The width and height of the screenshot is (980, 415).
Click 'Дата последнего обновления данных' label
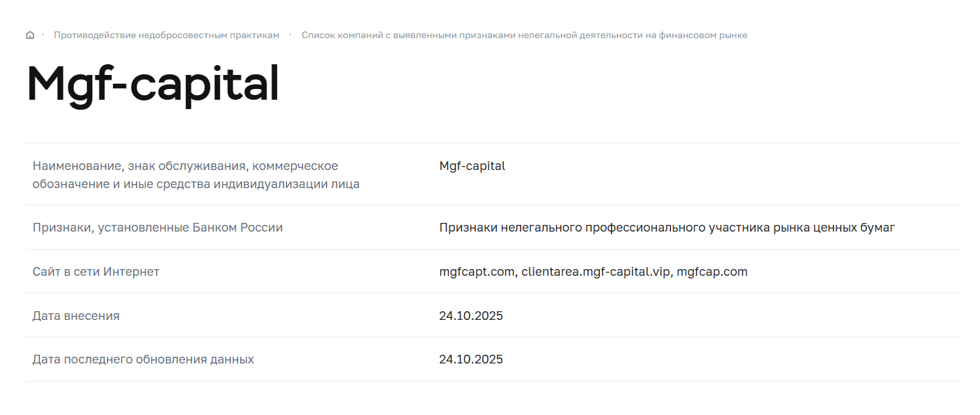(x=143, y=359)
